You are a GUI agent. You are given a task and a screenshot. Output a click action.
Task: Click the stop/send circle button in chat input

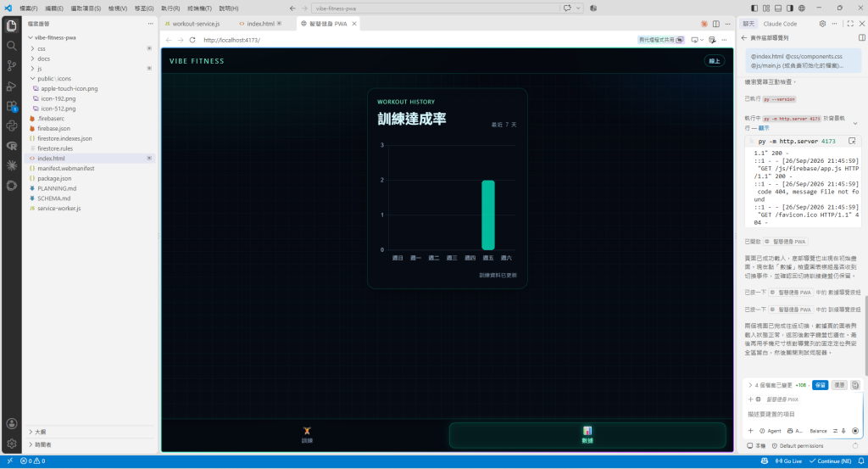tap(855, 431)
